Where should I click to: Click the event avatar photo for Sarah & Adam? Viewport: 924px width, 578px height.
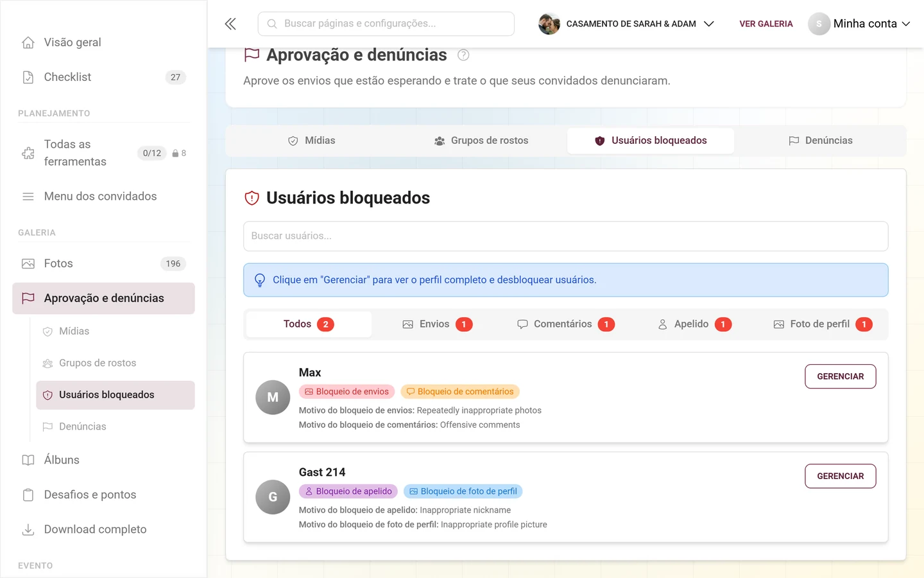[x=549, y=24]
